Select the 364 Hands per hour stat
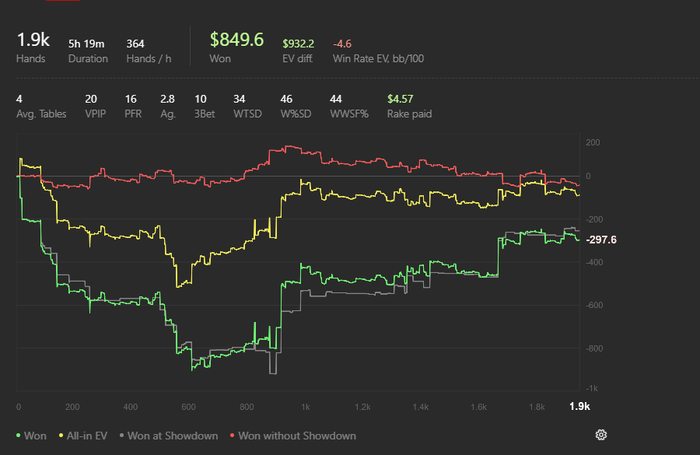Image resolution: width=700 pixels, height=455 pixels. point(135,43)
